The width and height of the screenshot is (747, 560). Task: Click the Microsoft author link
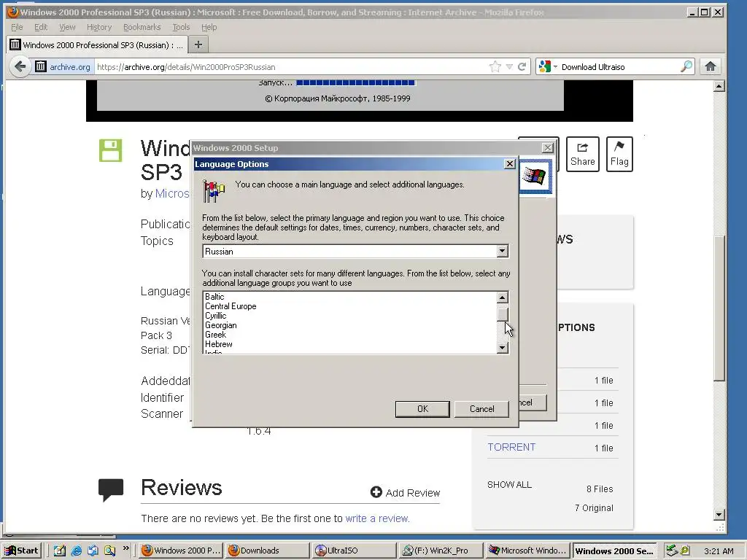pos(172,194)
